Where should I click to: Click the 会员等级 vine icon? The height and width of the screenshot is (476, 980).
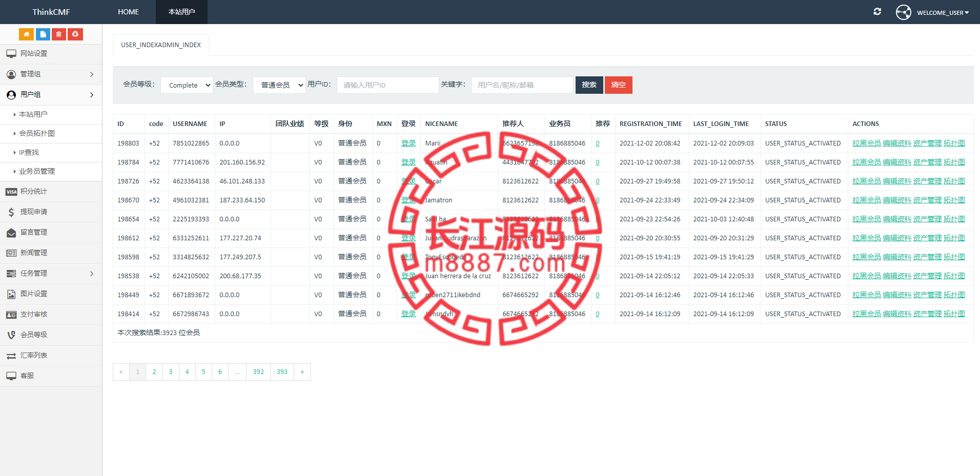coord(11,335)
